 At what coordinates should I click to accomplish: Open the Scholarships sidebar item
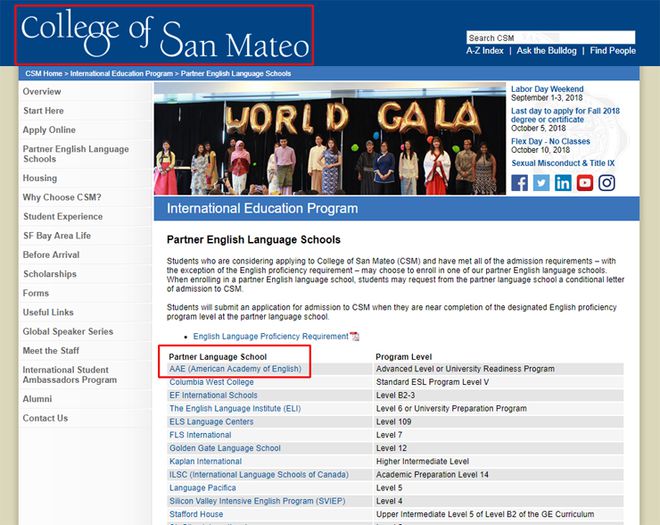tap(50, 274)
